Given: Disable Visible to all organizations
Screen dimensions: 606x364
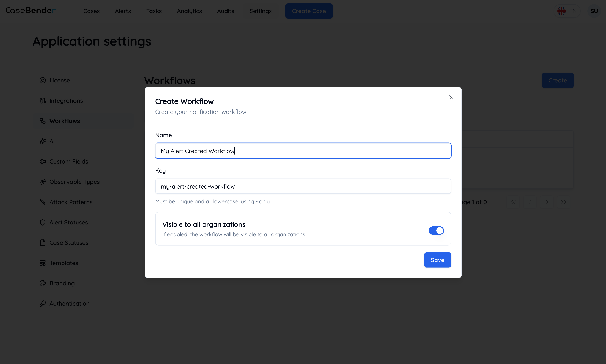Looking at the screenshot, I should tap(436, 230).
